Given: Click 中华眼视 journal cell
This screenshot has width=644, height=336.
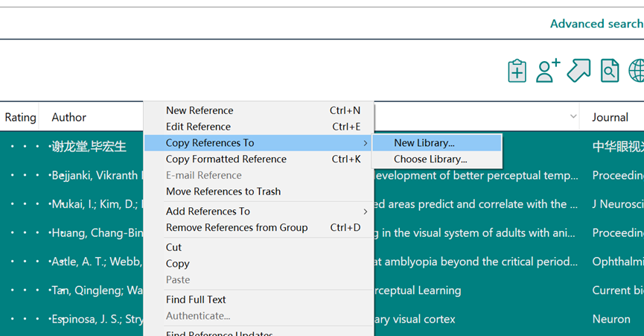Looking at the screenshot, I should click(618, 146).
